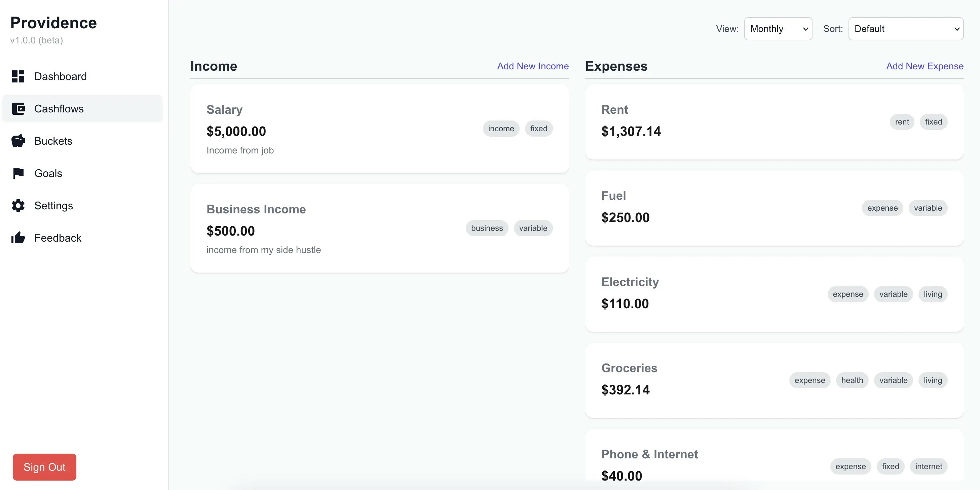Screen dimensions: 980x490
Task: Click the Goals flag icon
Action: pos(18,173)
